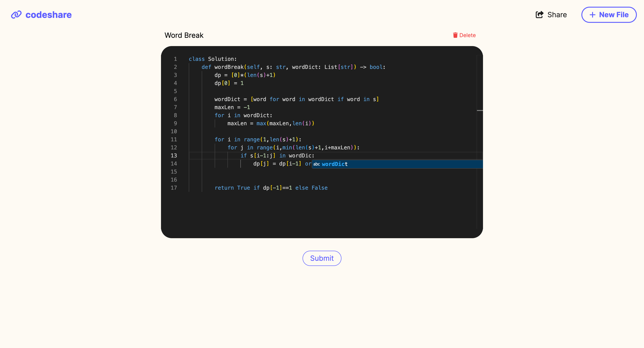
Task: Place cursor on 'class Solution:' line
Action: (x=213, y=59)
